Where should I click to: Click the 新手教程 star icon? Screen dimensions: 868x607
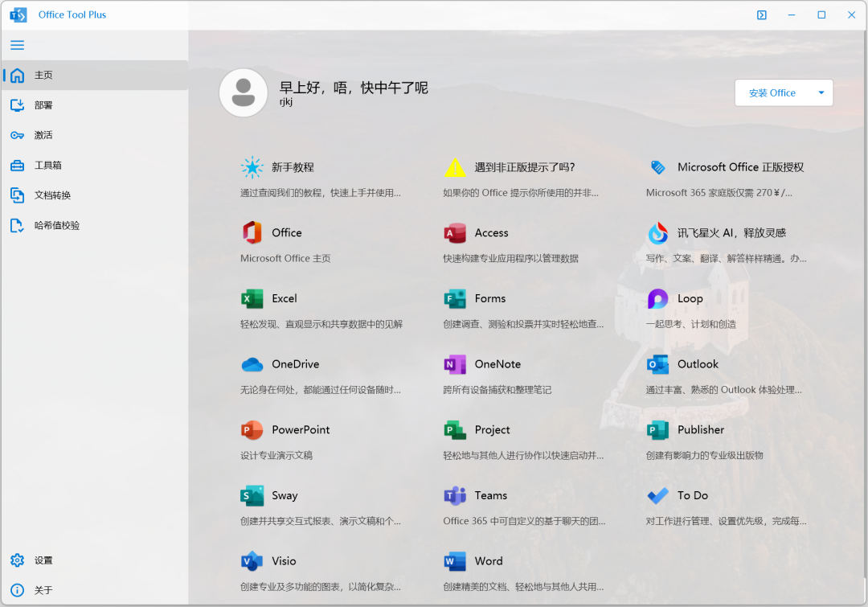[x=252, y=167]
